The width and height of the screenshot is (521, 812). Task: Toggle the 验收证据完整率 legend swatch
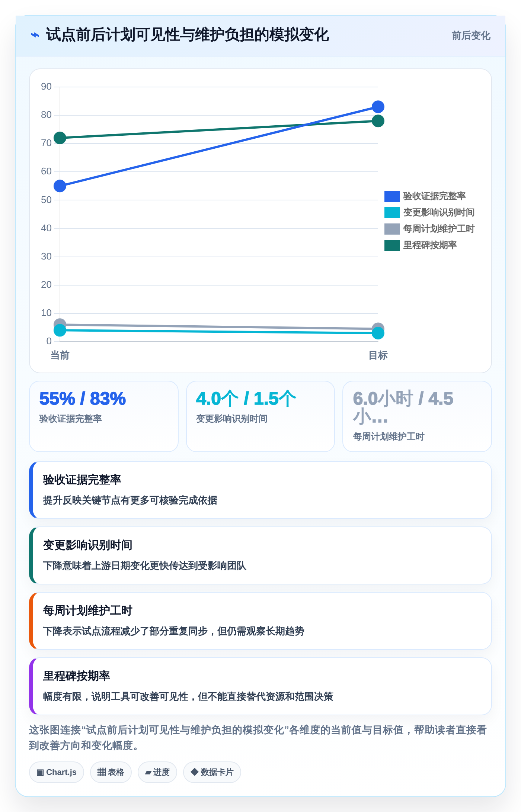[392, 196]
